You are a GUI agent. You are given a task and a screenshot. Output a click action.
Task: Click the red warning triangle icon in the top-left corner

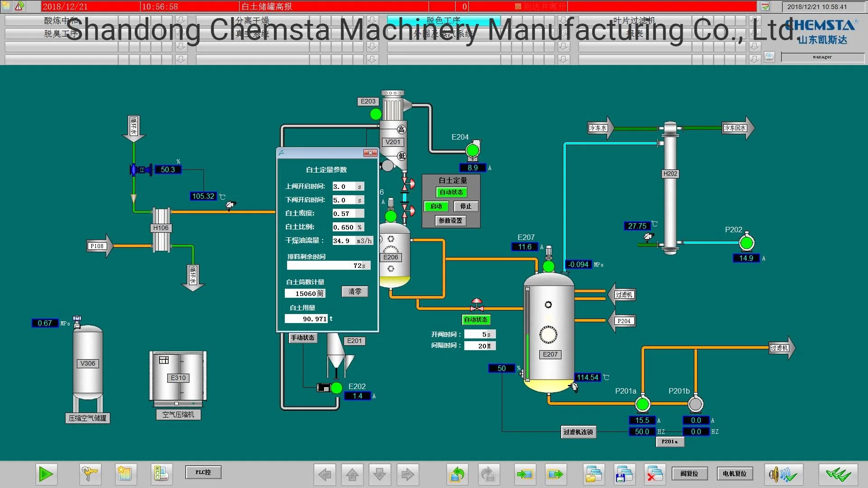(x=19, y=6)
